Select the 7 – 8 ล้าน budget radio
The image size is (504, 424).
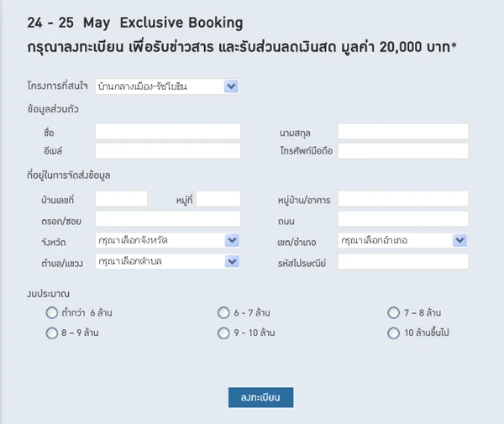(393, 312)
